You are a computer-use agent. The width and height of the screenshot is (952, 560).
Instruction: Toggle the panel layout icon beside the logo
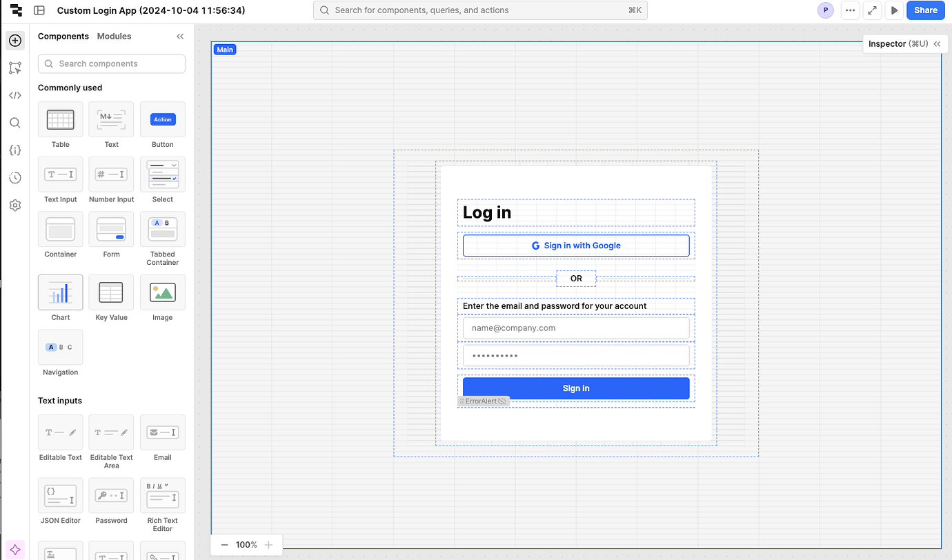(x=39, y=10)
